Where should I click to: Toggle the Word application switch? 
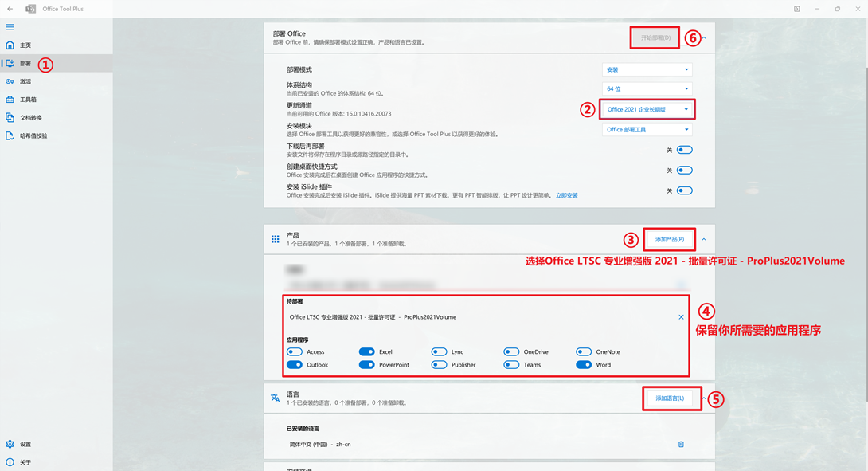coord(584,365)
